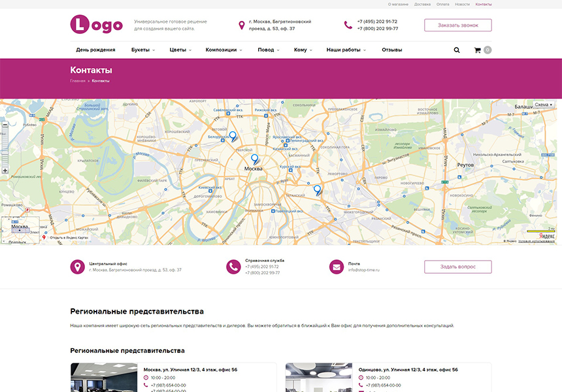This screenshot has width=562, height=392.
Task: Click the Справочная служба phone icon
Action: point(233,267)
